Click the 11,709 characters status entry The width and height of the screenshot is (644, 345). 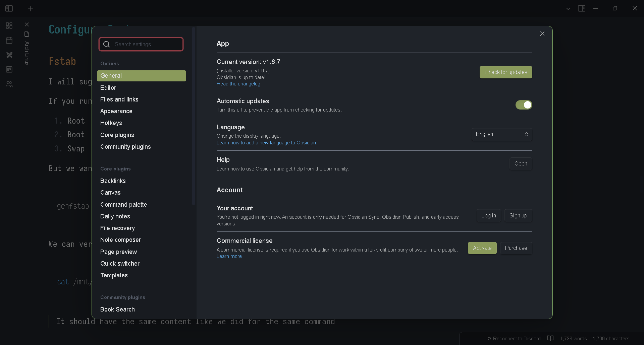610,339
